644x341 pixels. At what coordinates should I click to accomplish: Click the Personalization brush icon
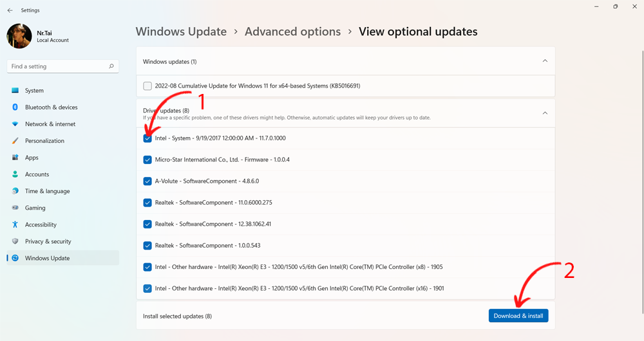coord(15,141)
